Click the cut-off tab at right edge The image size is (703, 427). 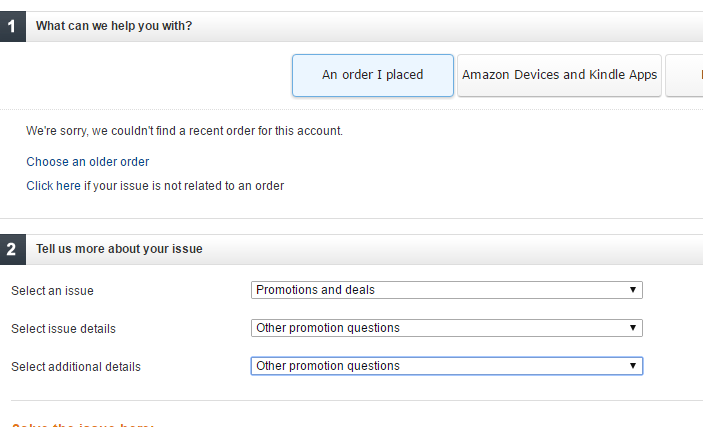tap(685, 75)
